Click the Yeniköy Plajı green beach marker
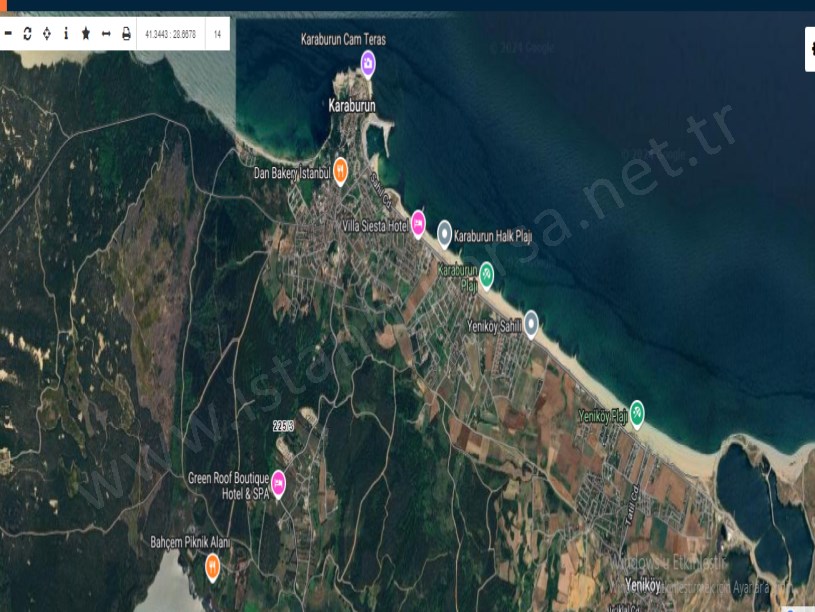The height and width of the screenshot is (612, 815). coord(637,412)
